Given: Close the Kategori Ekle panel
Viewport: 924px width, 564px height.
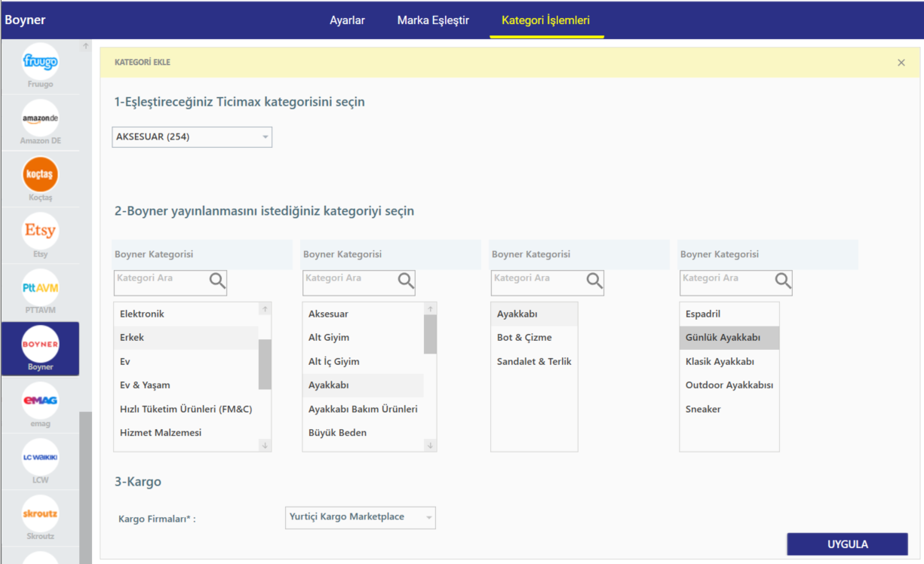Looking at the screenshot, I should coord(901,63).
